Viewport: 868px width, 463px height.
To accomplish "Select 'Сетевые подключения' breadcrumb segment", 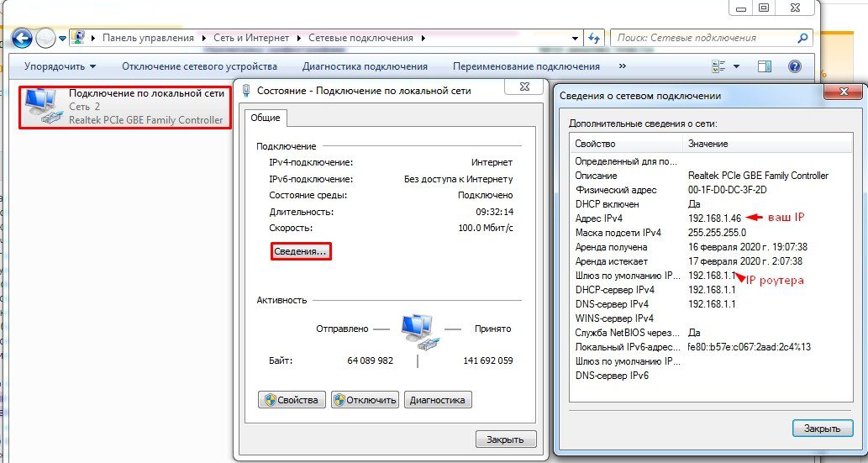I will (x=360, y=38).
